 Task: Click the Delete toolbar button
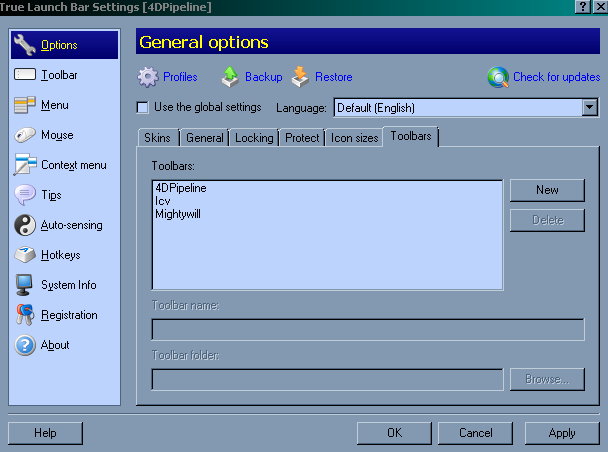click(x=547, y=220)
